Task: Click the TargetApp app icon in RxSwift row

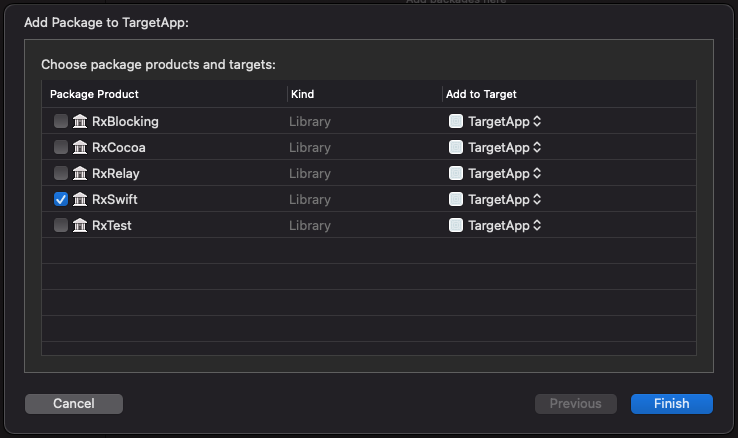Action: coord(456,199)
